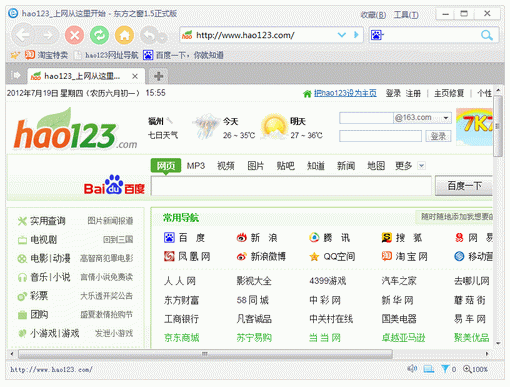The image size is (510, 387).
Task: Click the blue go arrow beside the address bar
Action: point(356,35)
